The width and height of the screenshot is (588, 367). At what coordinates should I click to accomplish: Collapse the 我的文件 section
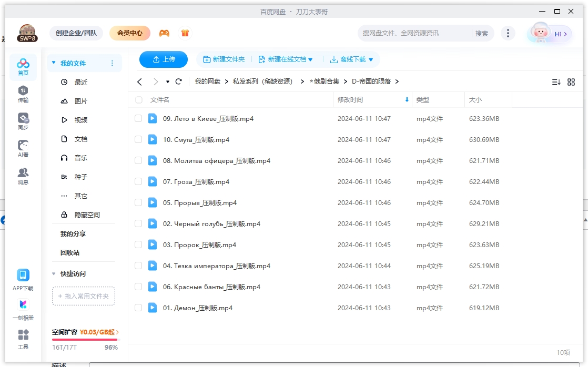(x=53, y=62)
